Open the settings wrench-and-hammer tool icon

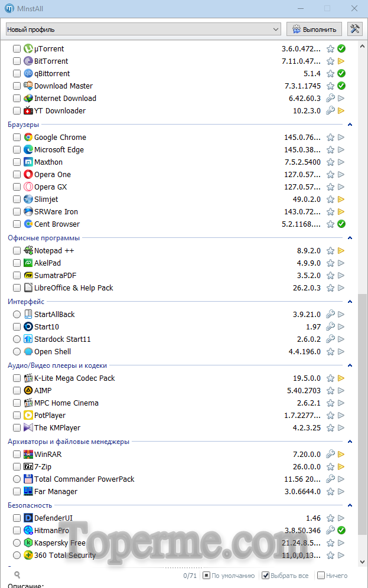[354, 29]
